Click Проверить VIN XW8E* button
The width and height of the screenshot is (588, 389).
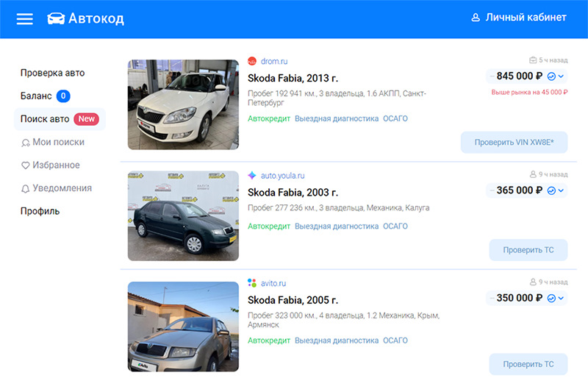tap(514, 142)
